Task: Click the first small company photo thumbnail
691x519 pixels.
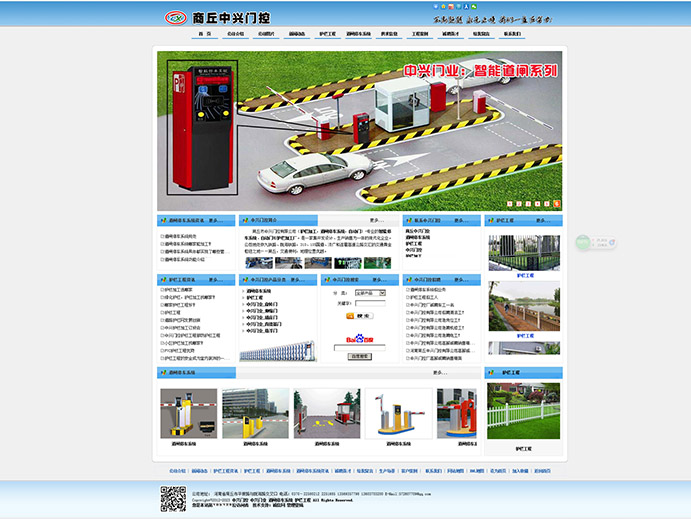Action: (x=259, y=263)
